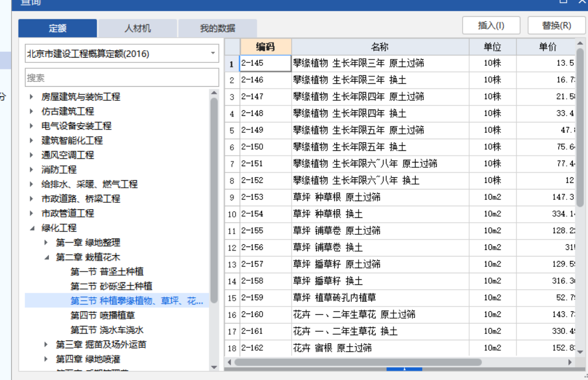The image size is (588, 380).
Task: Select code cell 2-161
Action: point(265,331)
